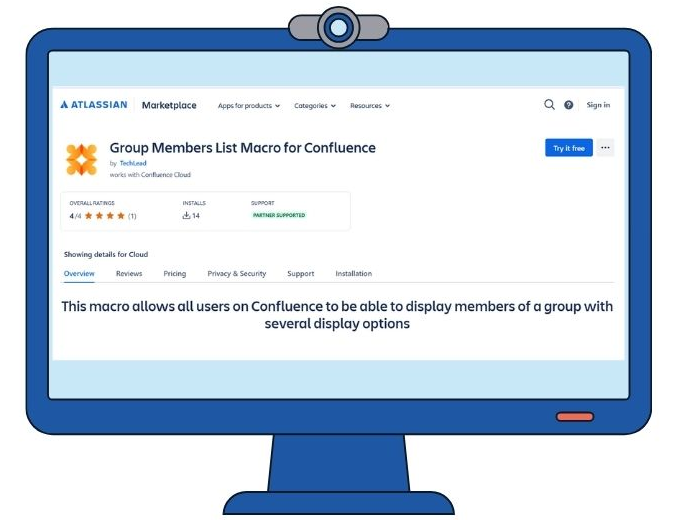Click the Sign in link
The height and width of the screenshot is (520, 684).
[598, 105]
